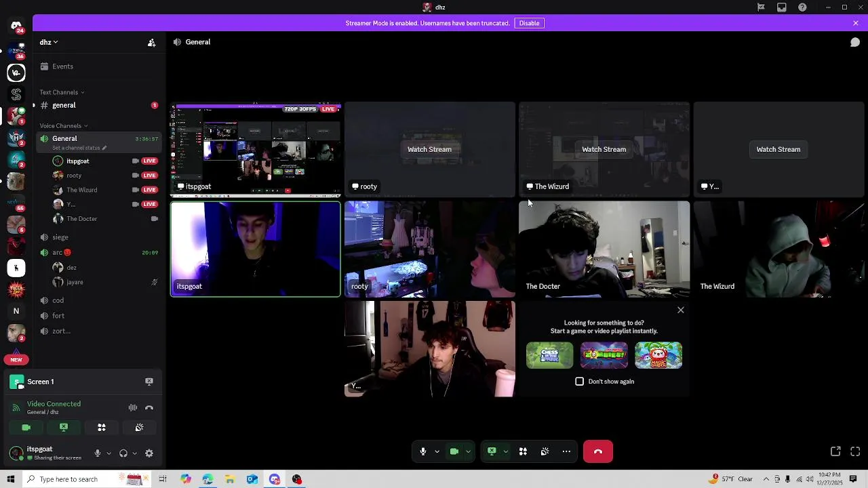Collapse the Voice Channels category
The image size is (868, 488).
64,126
